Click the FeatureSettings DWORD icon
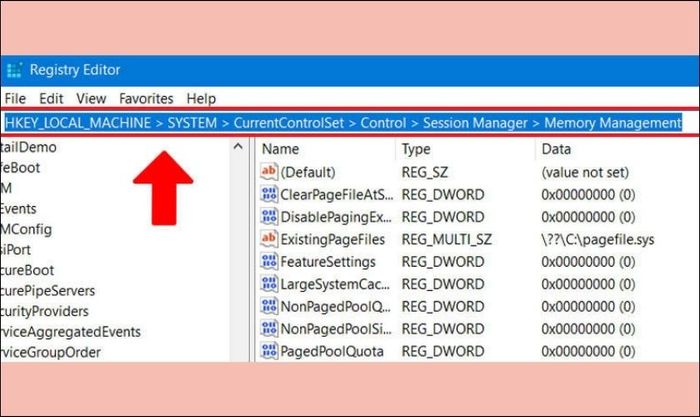 (269, 261)
